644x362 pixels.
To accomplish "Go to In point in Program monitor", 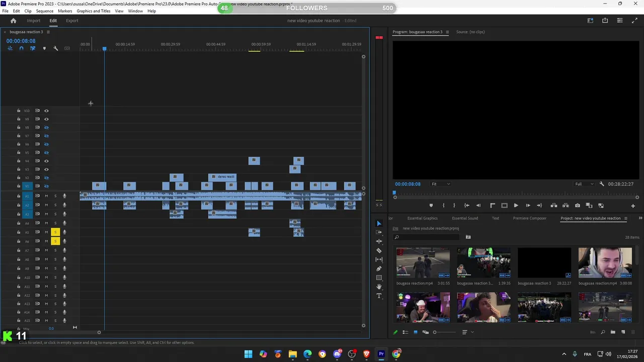I will 467,206.
